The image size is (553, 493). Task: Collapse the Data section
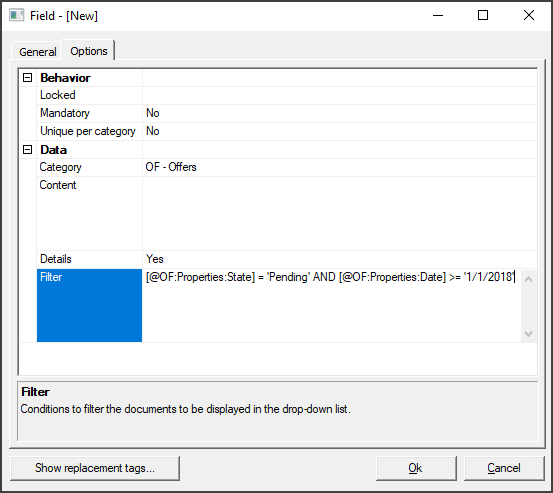click(28, 150)
